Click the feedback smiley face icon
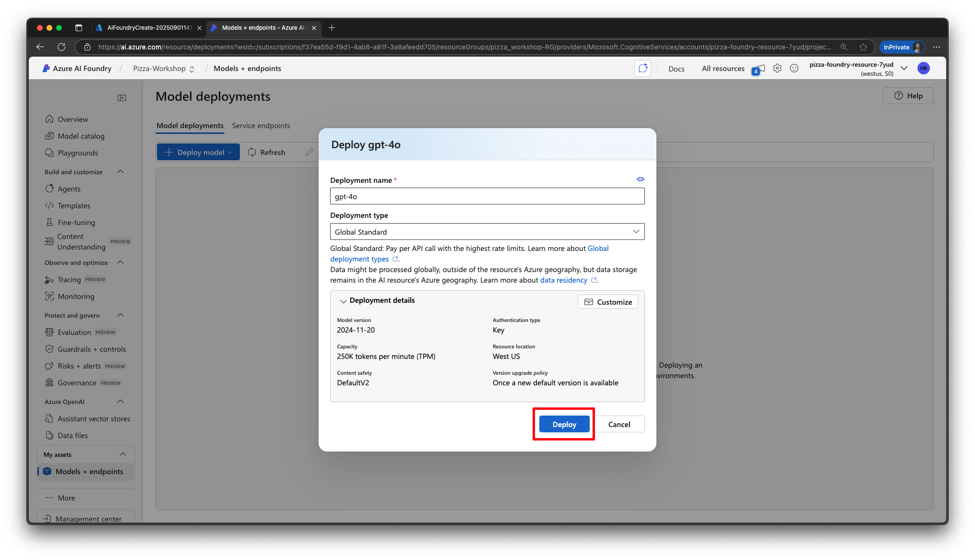975x560 pixels. 794,69
